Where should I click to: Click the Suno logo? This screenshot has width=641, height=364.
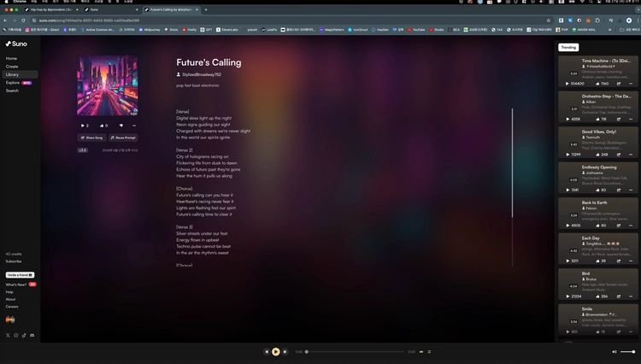tap(16, 44)
